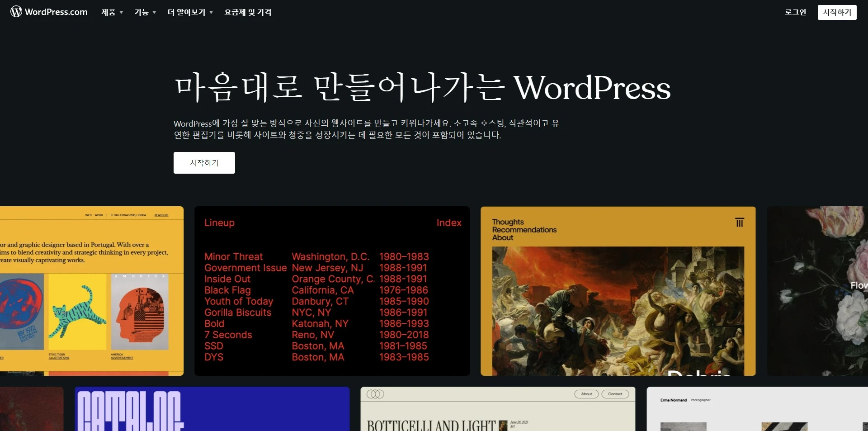Click the three-circle logo on Botticelli card
Screen dimensions: 868x431
click(x=375, y=394)
